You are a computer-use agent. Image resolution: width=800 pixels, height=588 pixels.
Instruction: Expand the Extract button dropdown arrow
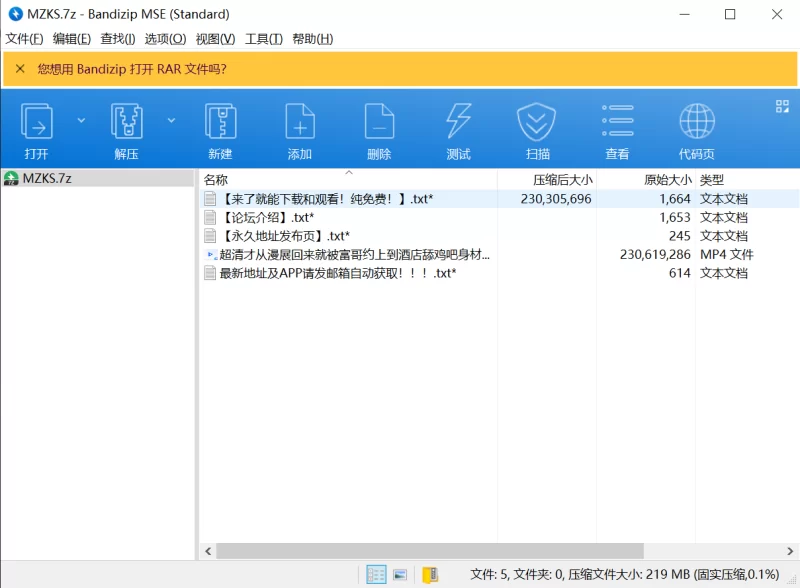tap(171, 120)
